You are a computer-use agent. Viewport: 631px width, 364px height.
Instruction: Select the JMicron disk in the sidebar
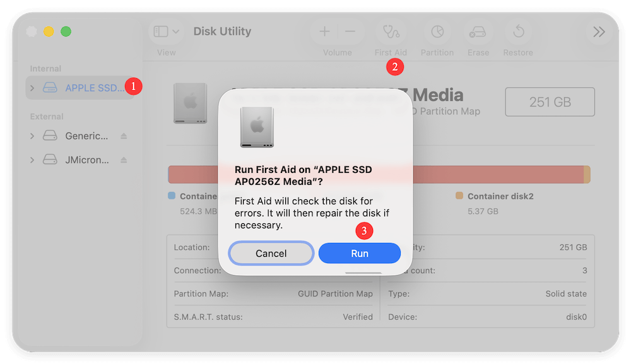click(x=88, y=159)
